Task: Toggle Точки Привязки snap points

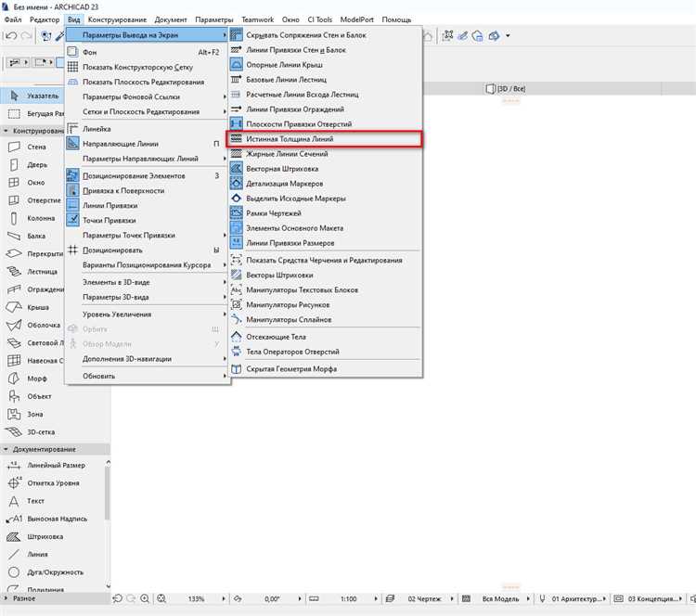Action: tap(147, 220)
